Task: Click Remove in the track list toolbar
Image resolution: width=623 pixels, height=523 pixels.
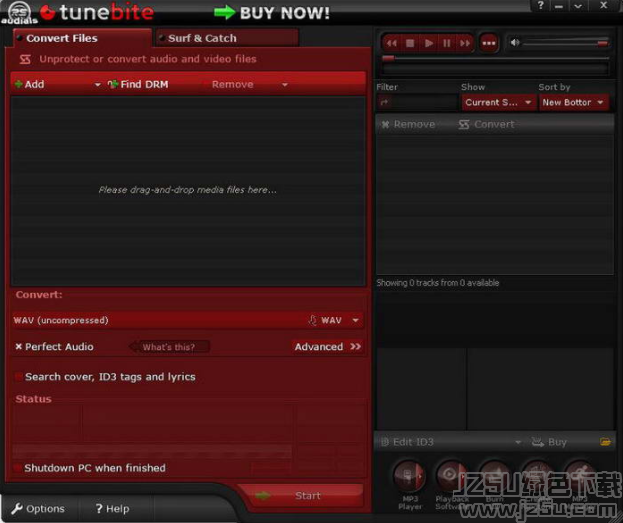Action: [x=408, y=124]
